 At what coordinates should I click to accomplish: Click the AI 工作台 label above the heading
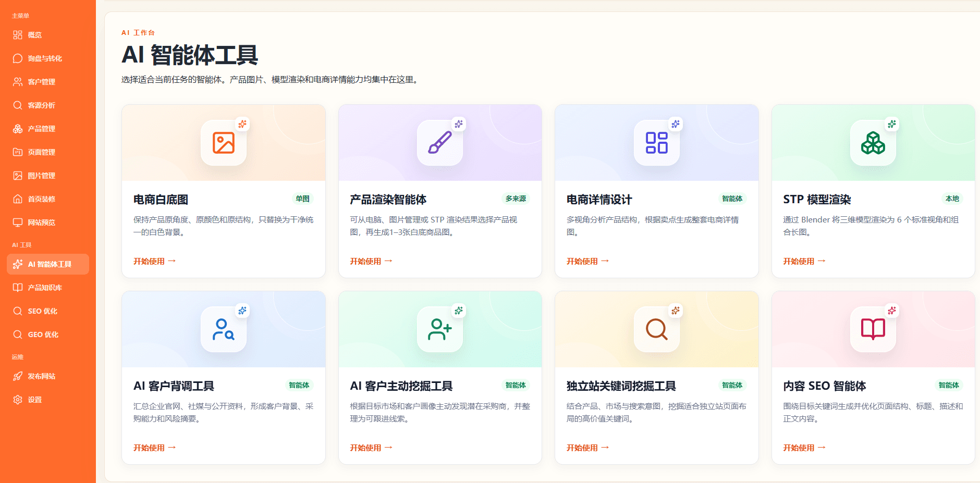(x=138, y=32)
